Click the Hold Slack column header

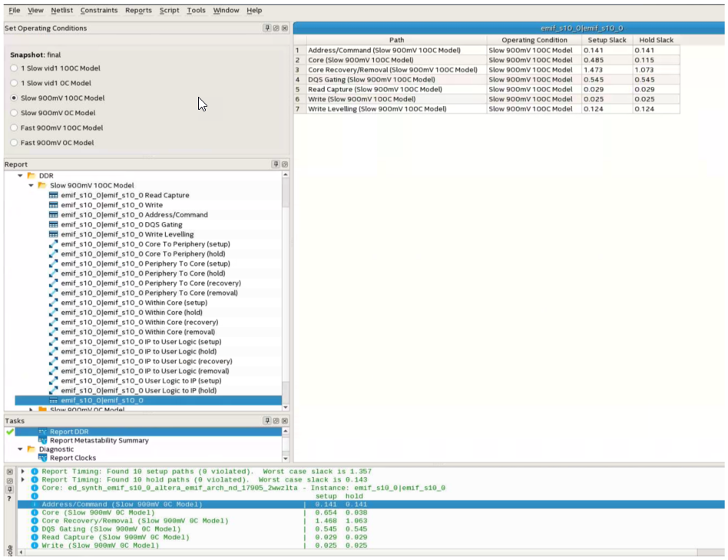click(x=656, y=40)
